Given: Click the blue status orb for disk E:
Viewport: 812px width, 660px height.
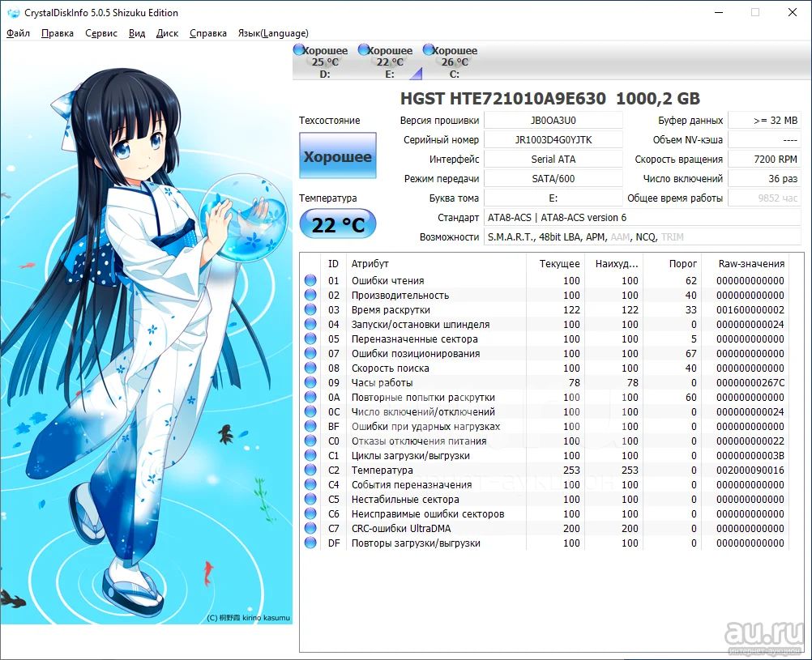Looking at the screenshot, I should click(x=363, y=49).
